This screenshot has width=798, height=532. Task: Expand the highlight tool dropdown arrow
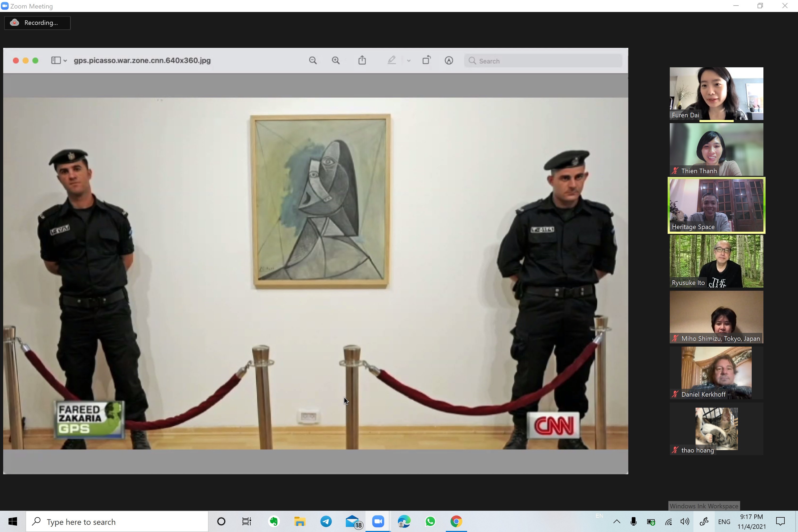pyautogui.click(x=409, y=61)
